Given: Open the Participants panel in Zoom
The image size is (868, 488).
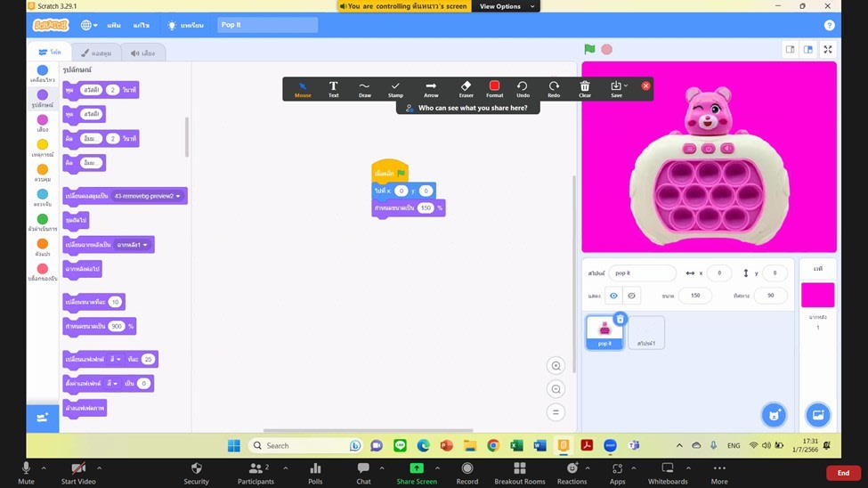Looking at the screenshot, I should click(256, 473).
